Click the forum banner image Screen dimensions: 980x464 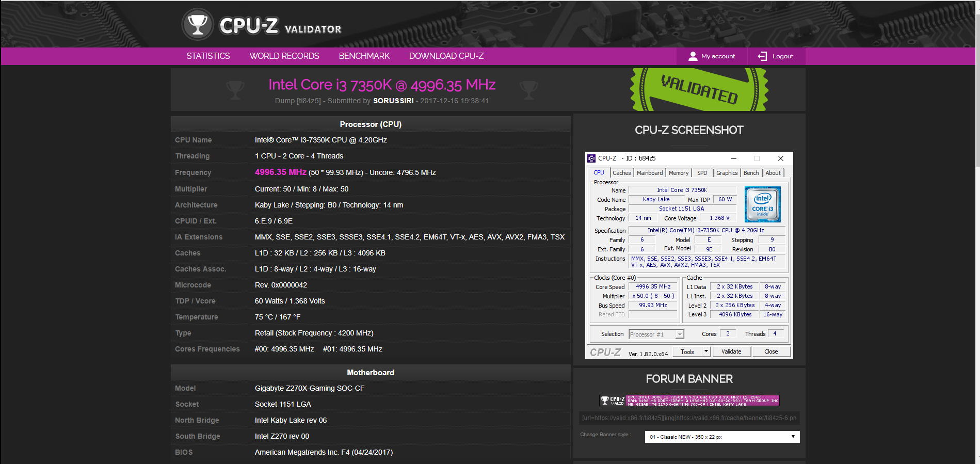(x=689, y=401)
